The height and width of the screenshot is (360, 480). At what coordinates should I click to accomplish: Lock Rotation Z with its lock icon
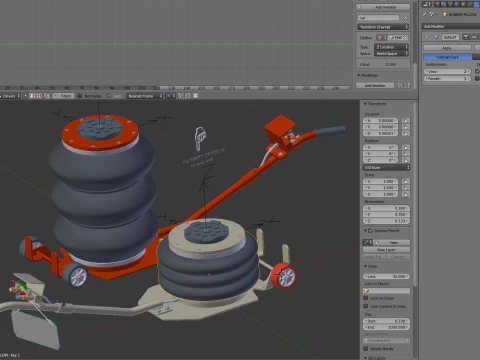point(406,160)
